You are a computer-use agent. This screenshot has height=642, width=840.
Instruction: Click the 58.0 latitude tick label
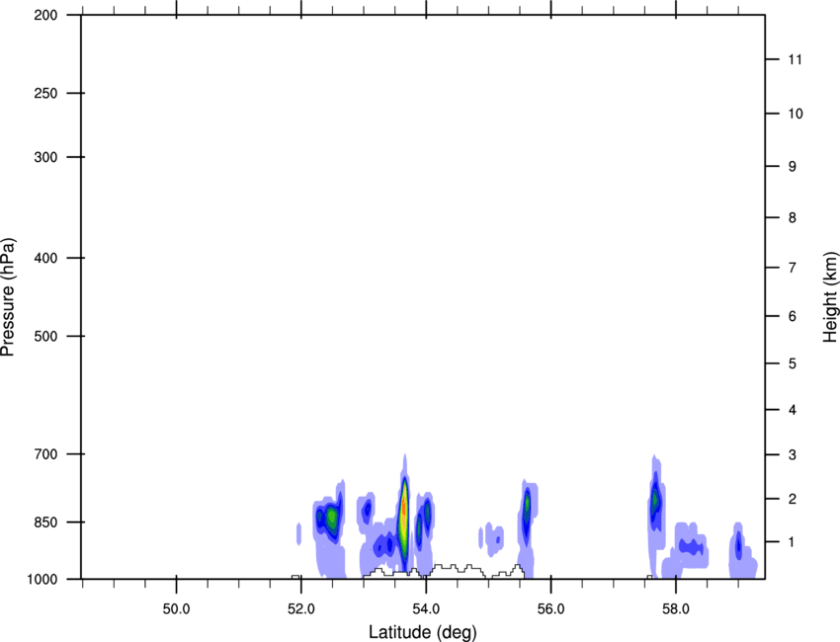676,609
